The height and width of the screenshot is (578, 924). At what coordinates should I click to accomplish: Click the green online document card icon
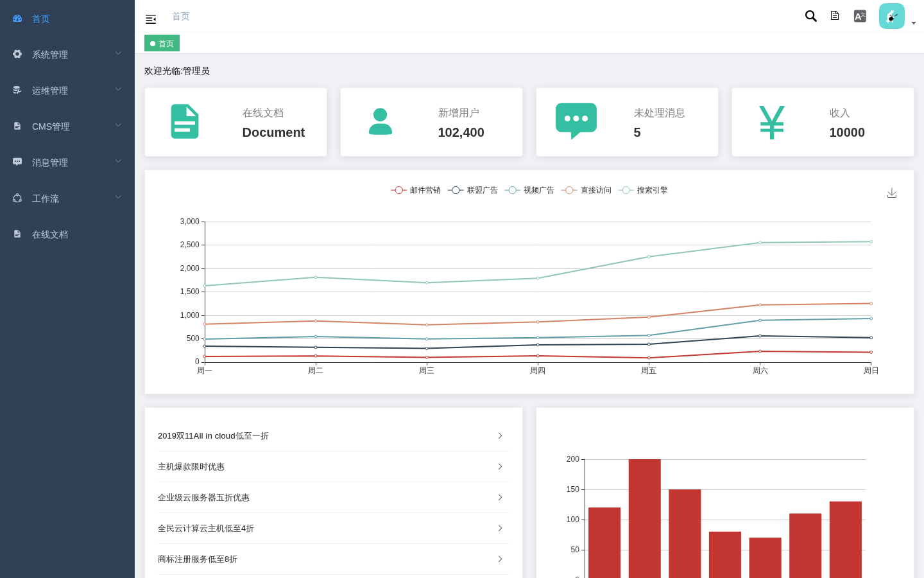coord(185,121)
